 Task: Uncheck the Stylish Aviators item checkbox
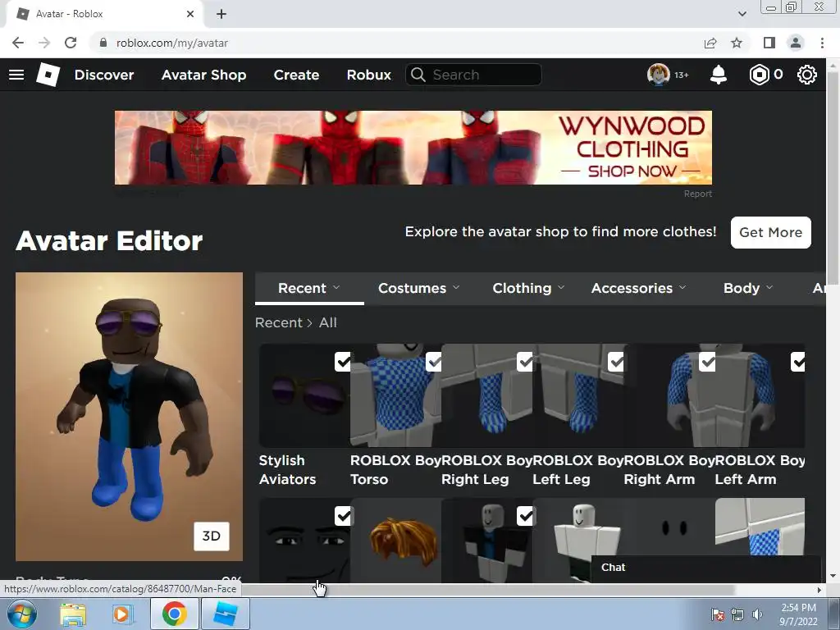(x=343, y=362)
